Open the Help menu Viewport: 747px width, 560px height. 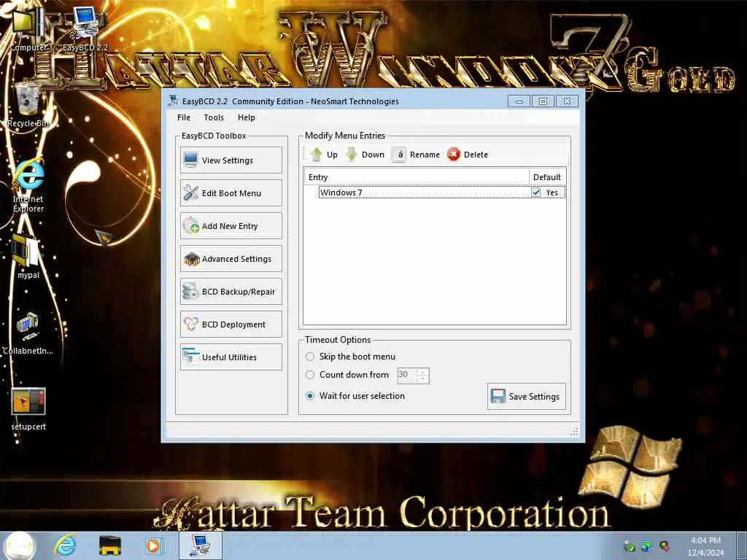pos(247,117)
